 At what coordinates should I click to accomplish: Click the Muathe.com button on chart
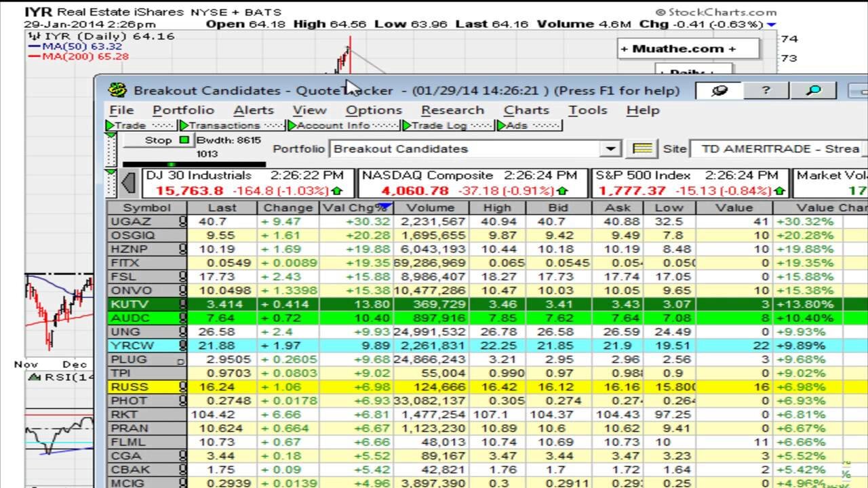688,49
